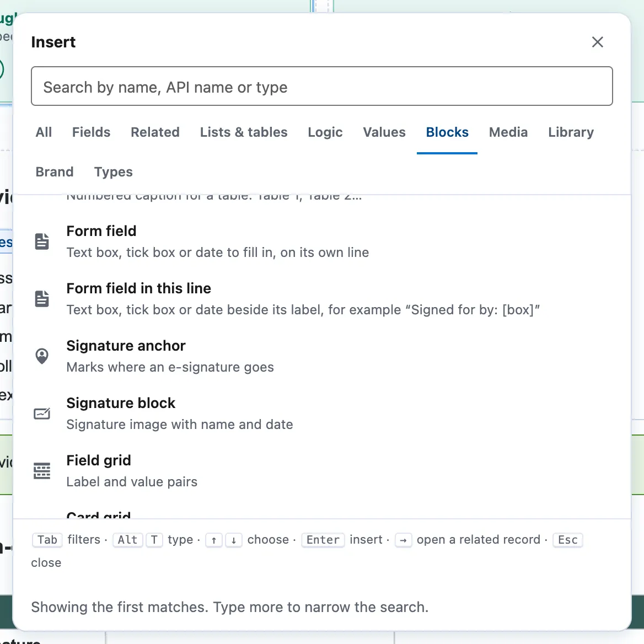Image resolution: width=644 pixels, height=644 pixels.
Task: Click the Signature block icon
Action: 42,414
